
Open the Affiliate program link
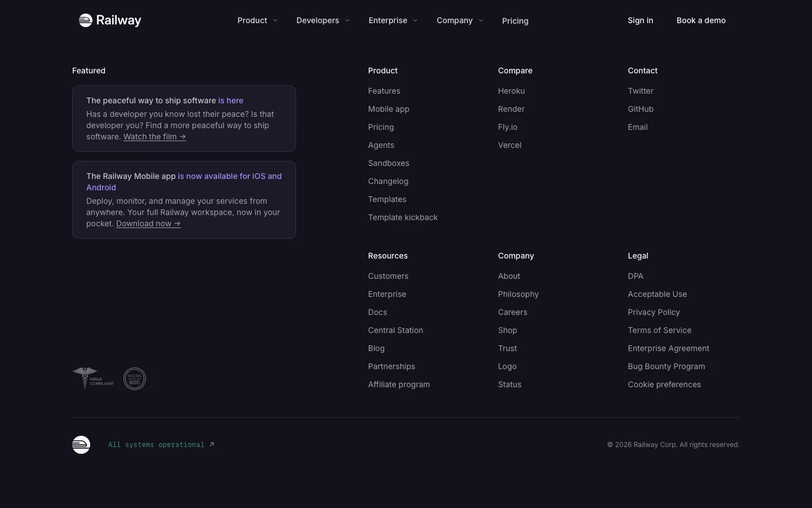point(399,384)
